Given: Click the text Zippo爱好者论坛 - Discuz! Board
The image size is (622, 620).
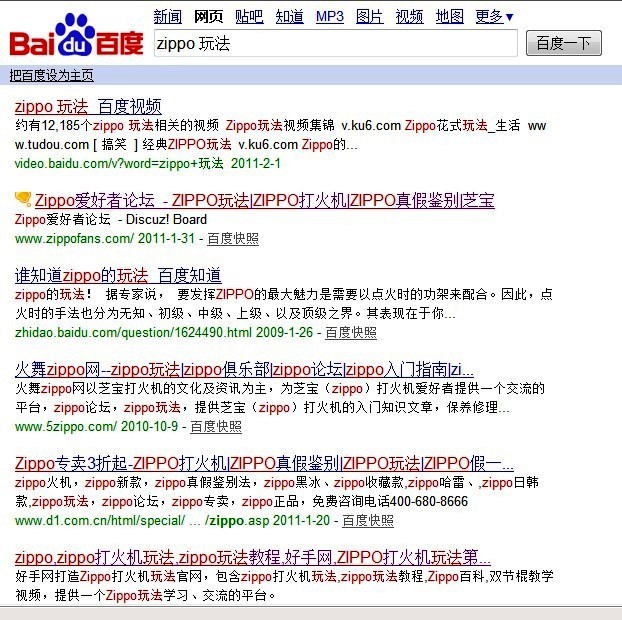Looking at the screenshot, I should (x=111, y=219).
